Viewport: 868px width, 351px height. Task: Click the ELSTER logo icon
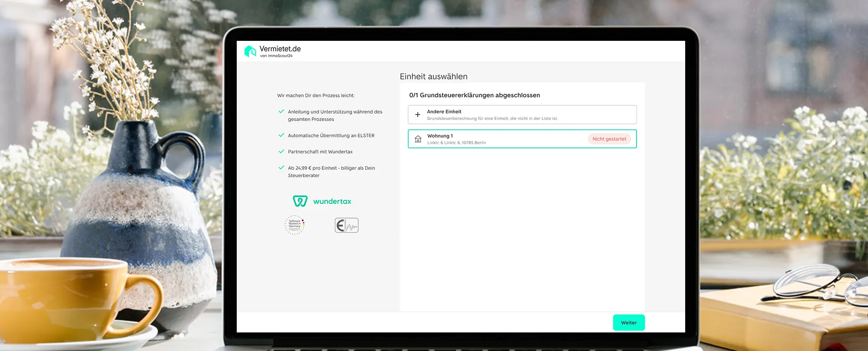(x=346, y=225)
